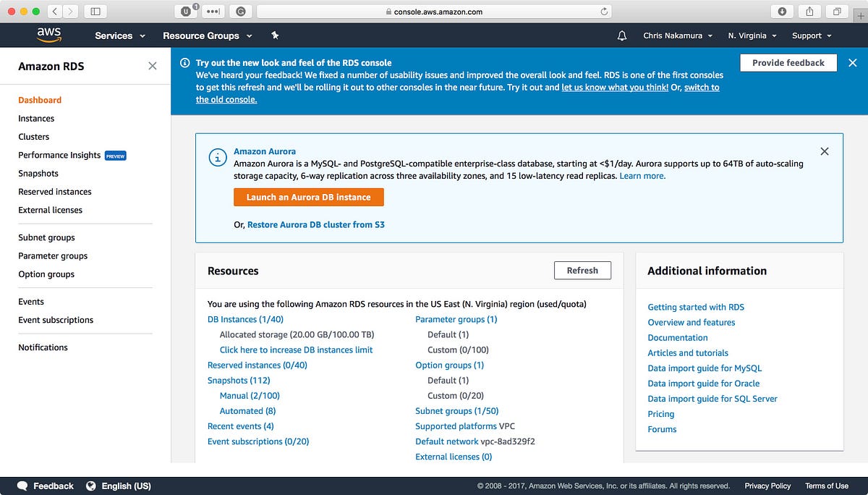Click the Safari share icon
Image resolution: width=868 pixels, height=495 pixels.
[810, 12]
